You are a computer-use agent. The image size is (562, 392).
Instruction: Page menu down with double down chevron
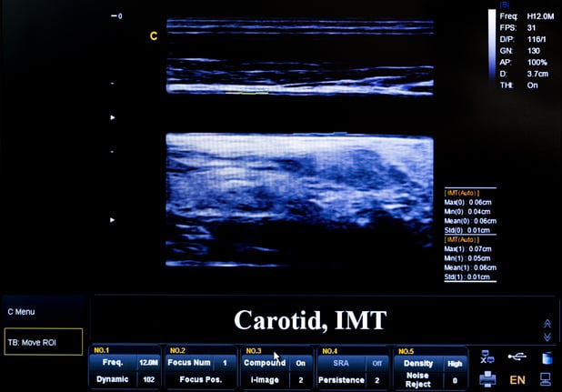coord(547,337)
